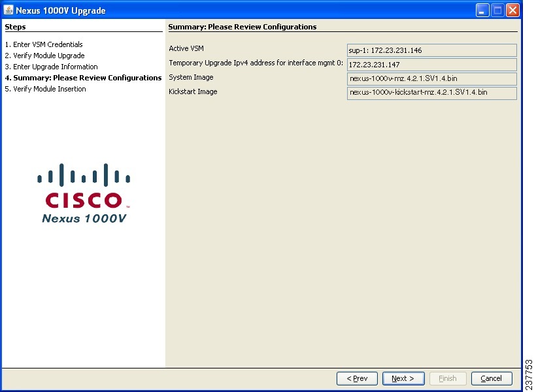
Task: Click the System Image filename field
Action: coord(431,78)
